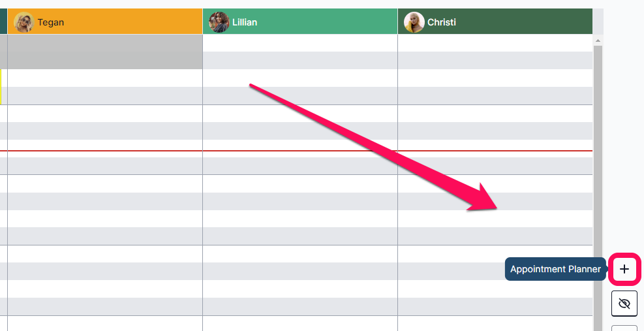The image size is (644, 331).
Task: Click the name text Christi
Action: 441,22
